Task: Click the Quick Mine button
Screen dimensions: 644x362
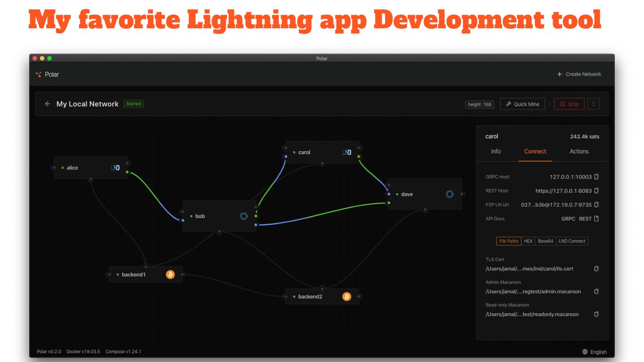Action: coord(522,104)
